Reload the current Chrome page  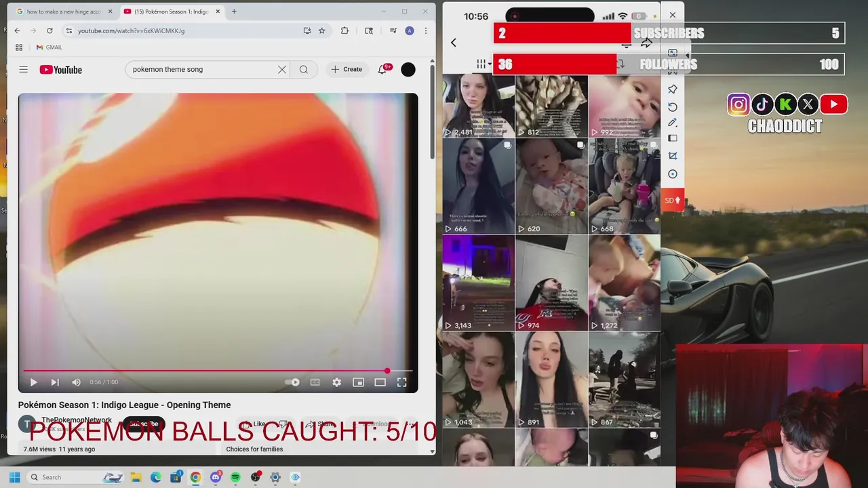pos(50,30)
